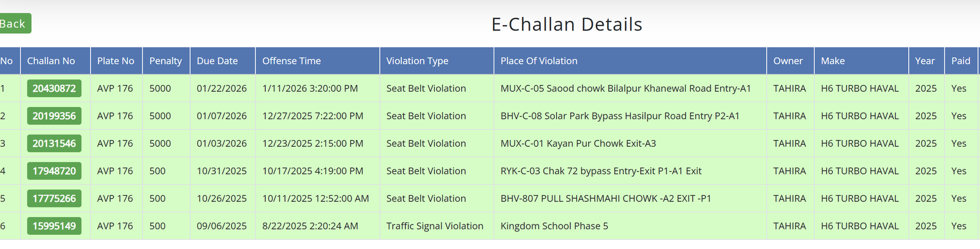
Task: Click the MUX-C-01 Kayan Pur Chowk Exit-A3 cell
Action: (578, 143)
